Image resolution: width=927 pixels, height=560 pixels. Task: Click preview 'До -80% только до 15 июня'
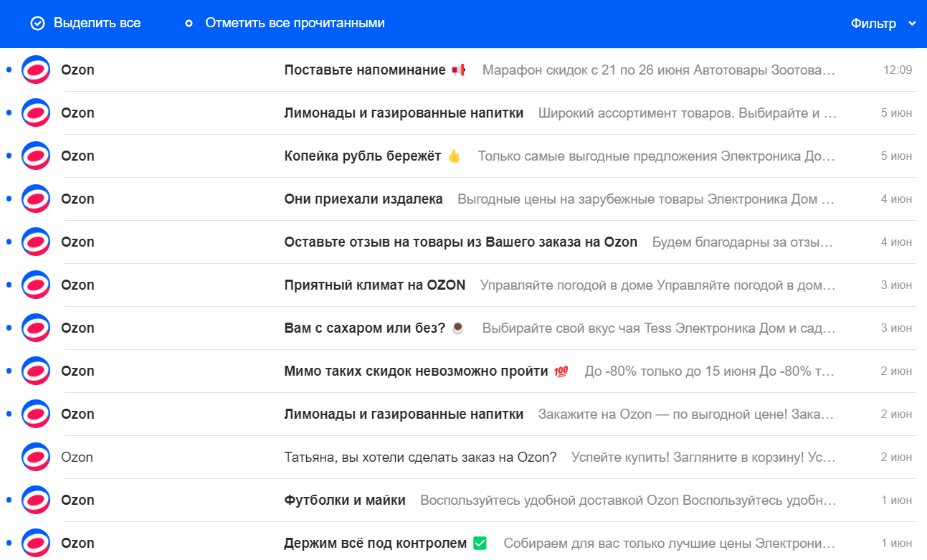pos(670,371)
